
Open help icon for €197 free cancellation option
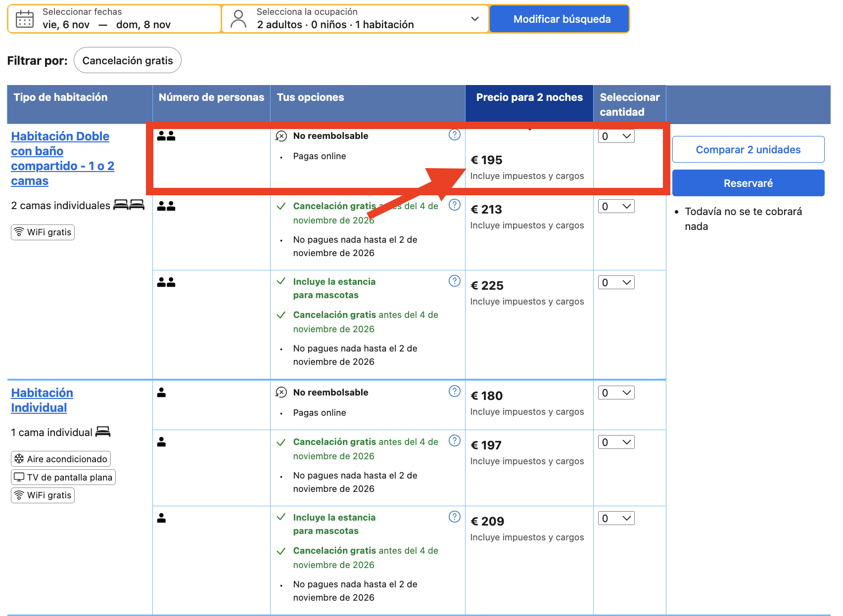454,440
